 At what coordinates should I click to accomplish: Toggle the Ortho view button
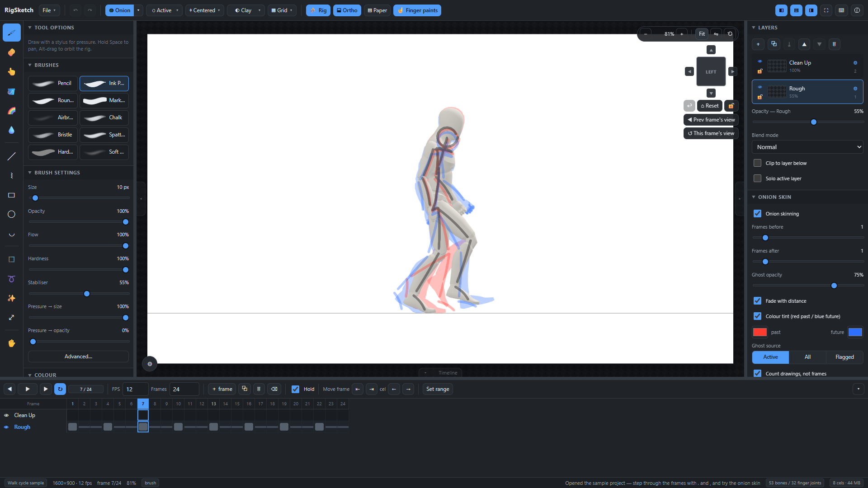click(x=347, y=10)
